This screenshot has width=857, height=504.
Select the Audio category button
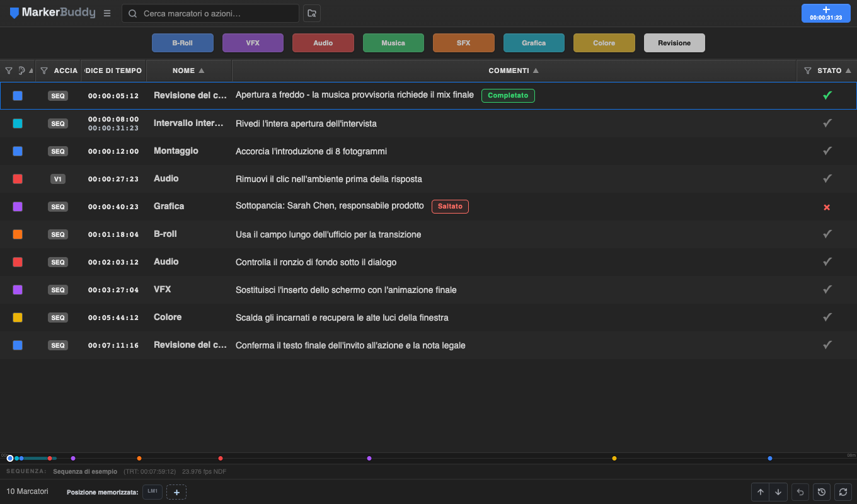323,43
